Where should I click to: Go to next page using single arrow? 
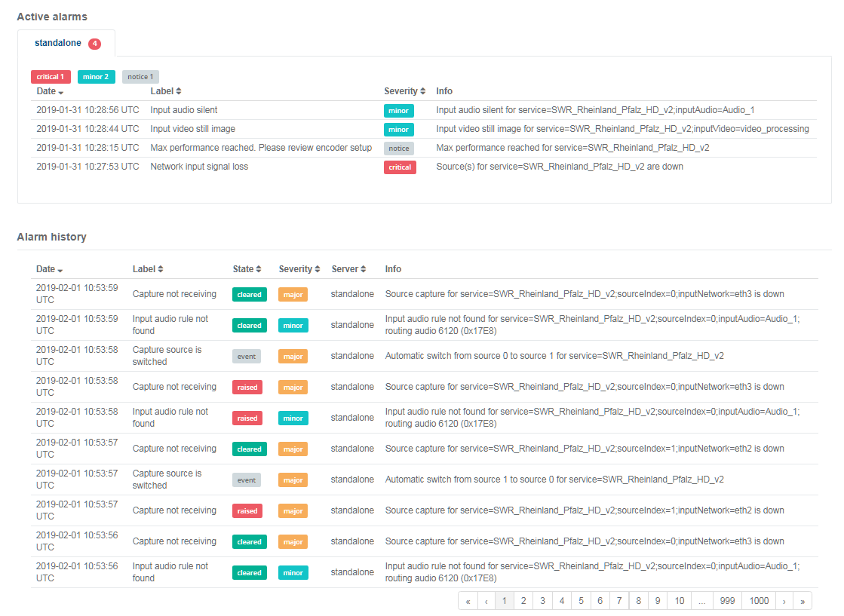coord(784,601)
